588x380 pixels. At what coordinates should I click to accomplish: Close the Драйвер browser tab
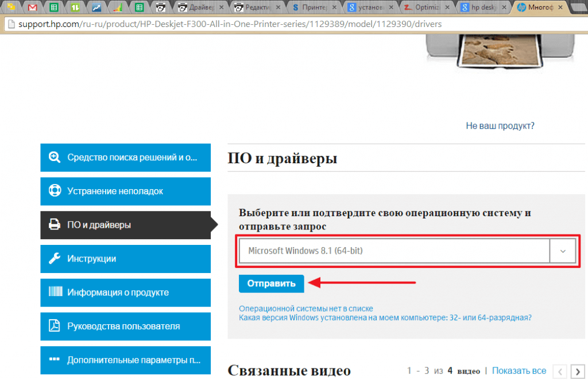[222, 7]
